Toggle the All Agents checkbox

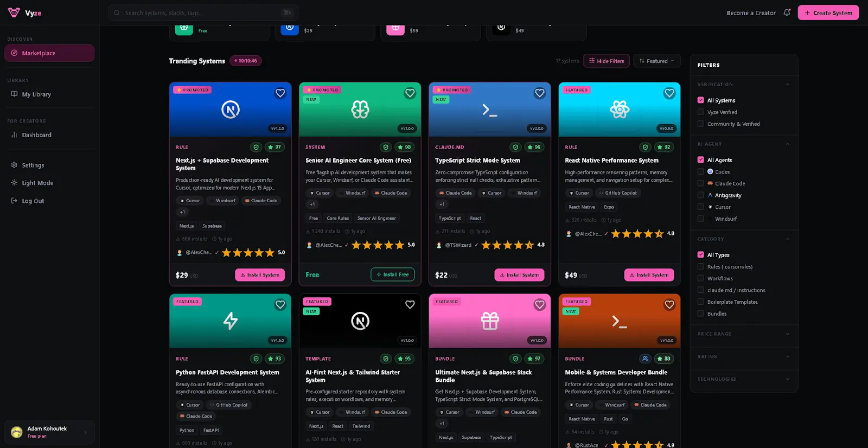[701, 160]
